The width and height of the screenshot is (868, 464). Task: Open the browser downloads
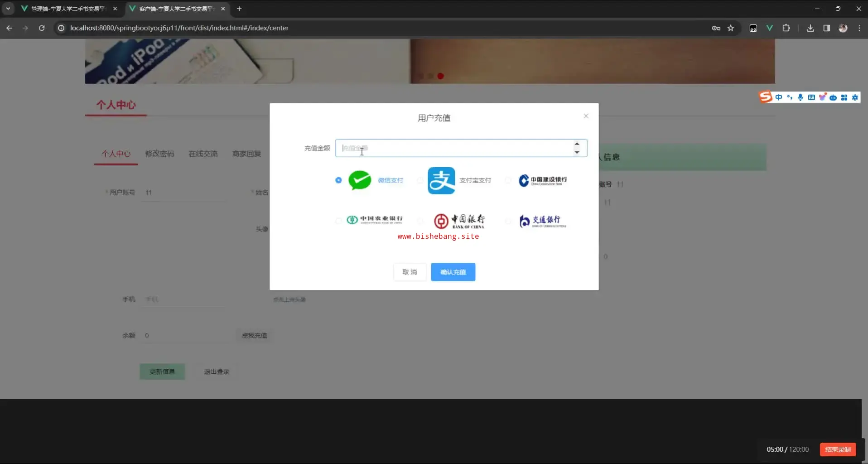[810, 28]
